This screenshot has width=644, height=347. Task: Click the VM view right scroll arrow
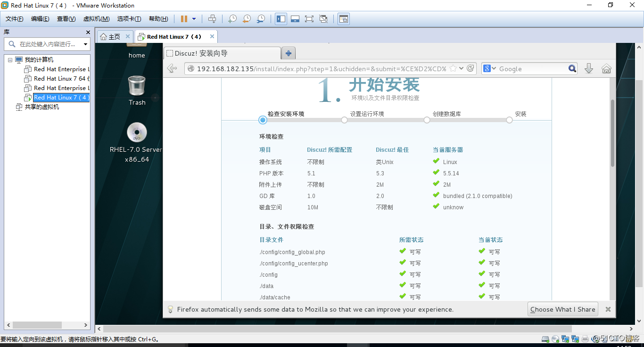631,329
